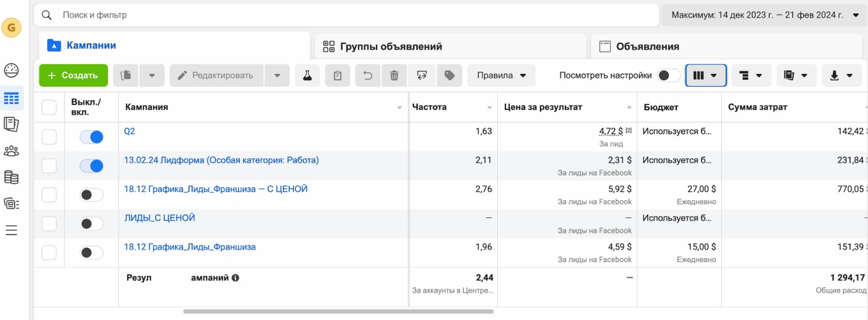This screenshot has height=320, width=868.
Task: Click the duplicate copy icon in toolbar
Action: [x=126, y=75]
